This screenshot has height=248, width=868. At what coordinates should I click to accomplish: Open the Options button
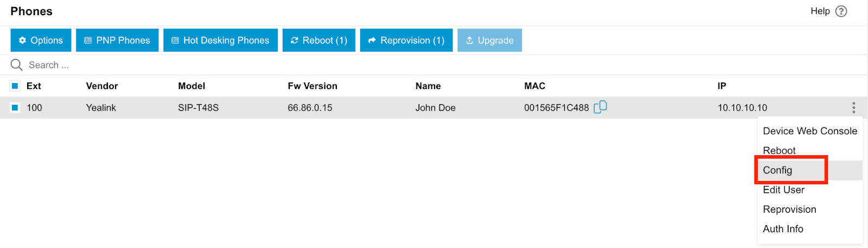41,40
